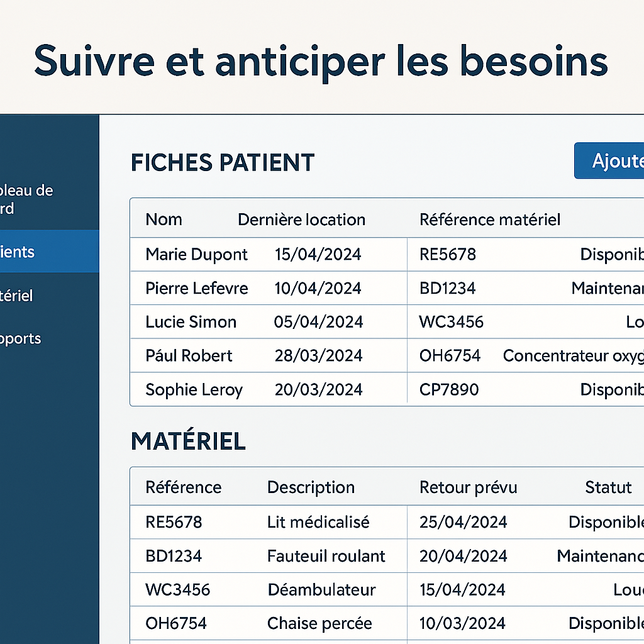Image resolution: width=644 pixels, height=644 pixels.
Task: Select the Patients sidebar item
Action: tap(49, 252)
